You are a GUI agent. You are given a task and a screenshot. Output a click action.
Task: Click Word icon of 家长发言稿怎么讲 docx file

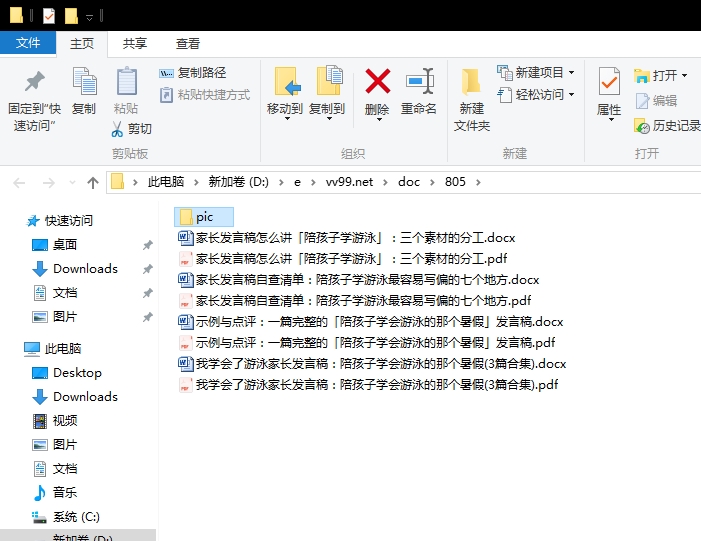tap(186, 237)
